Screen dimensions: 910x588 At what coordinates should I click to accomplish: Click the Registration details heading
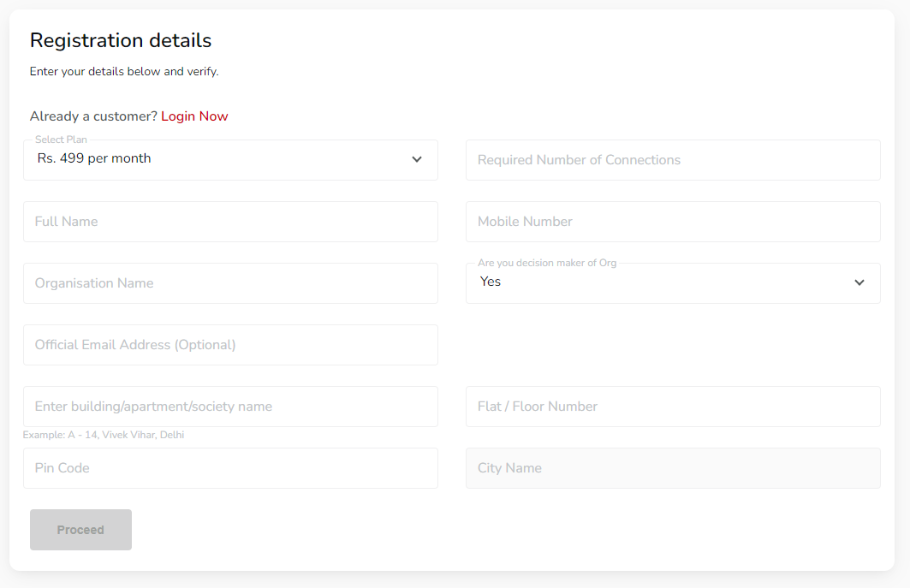tap(121, 40)
